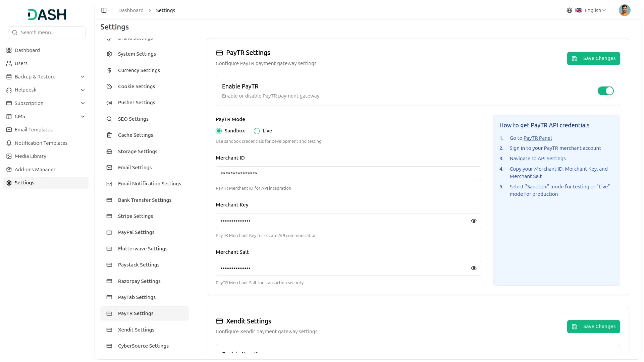
Task: Show the Merchant Key with eye icon
Action: point(474,221)
